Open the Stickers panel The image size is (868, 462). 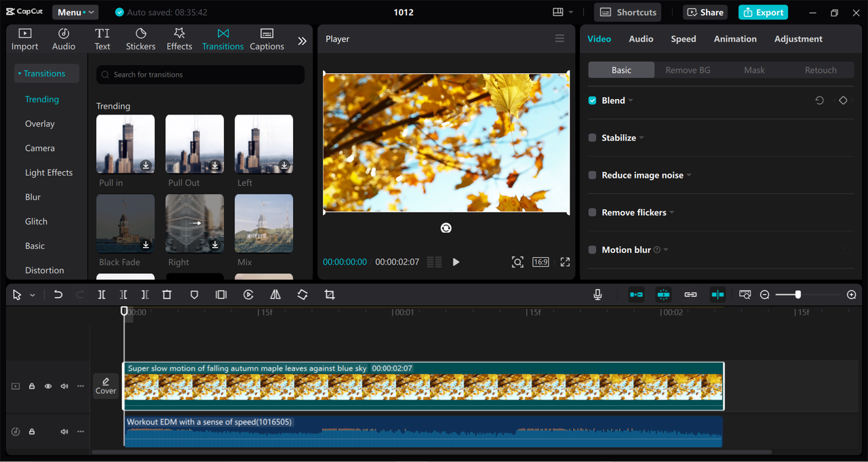click(x=140, y=39)
